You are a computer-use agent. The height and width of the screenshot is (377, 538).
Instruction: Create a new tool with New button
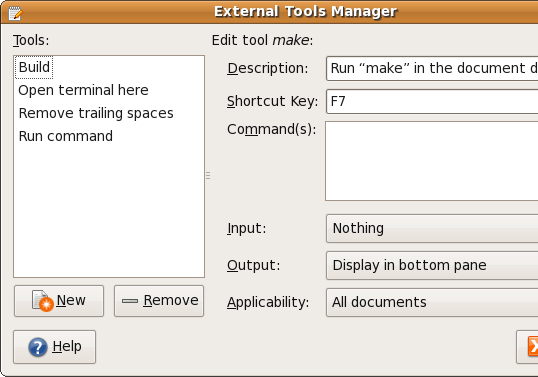coord(59,301)
